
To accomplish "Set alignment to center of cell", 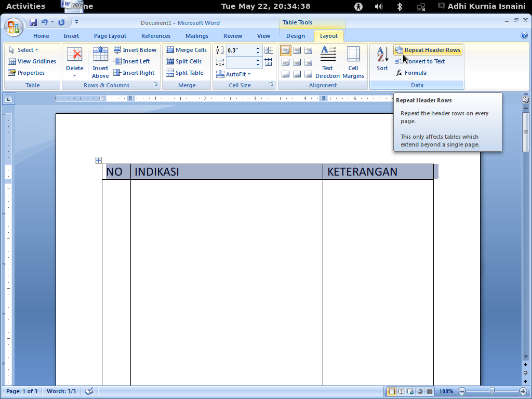I will (x=297, y=62).
